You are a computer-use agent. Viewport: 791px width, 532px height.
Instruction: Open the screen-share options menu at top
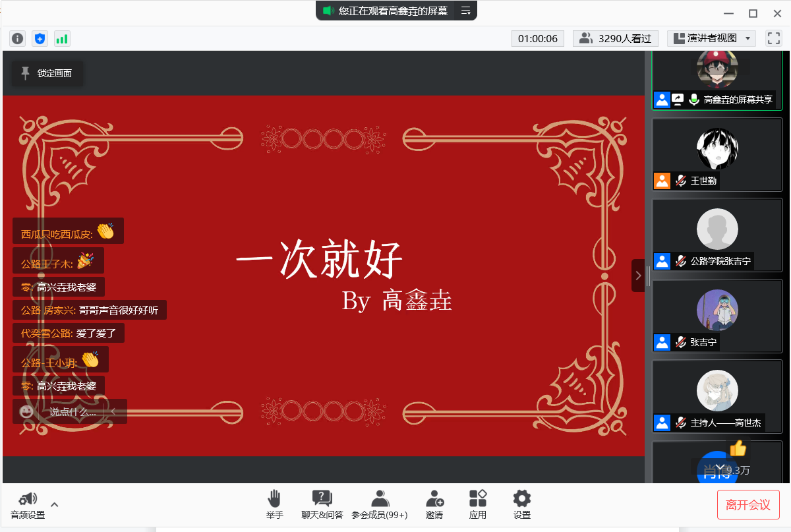coord(465,11)
